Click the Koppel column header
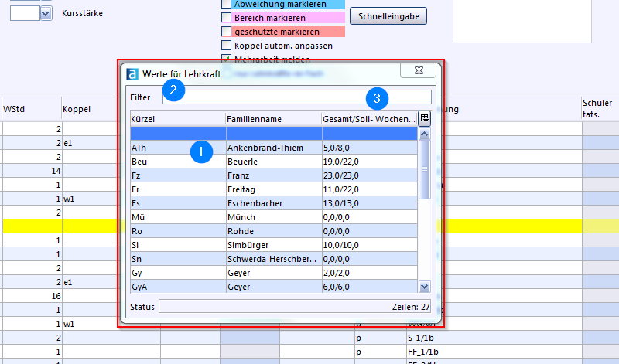The width and height of the screenshot is (619, 364). coord(90,109)
